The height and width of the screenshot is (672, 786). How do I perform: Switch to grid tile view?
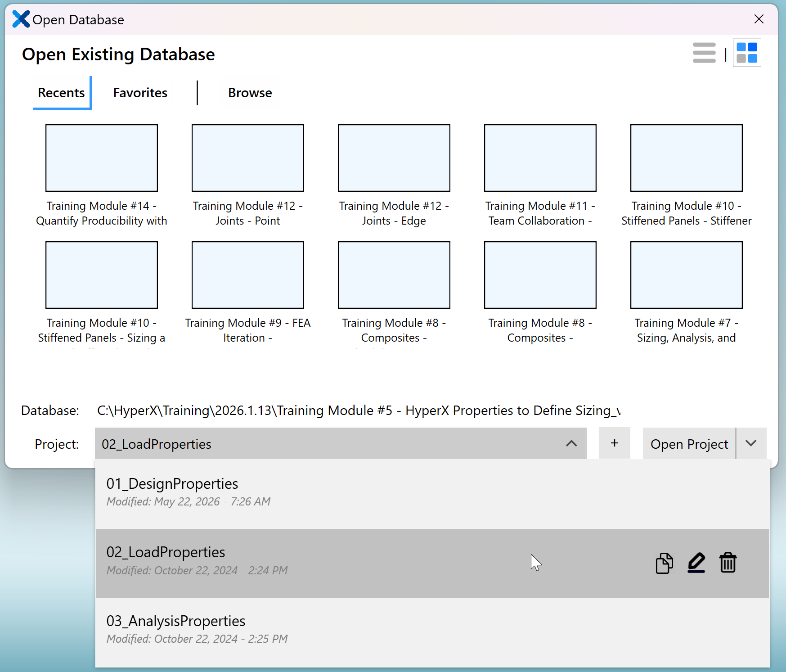coord(747,53)
